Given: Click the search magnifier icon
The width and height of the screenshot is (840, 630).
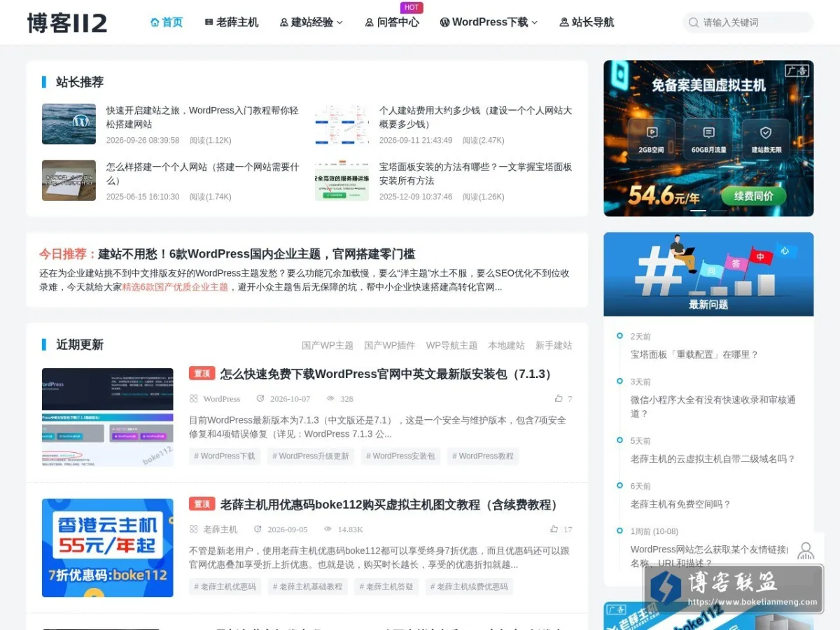Looking at the screenshot, I should click(x=693, y=22).
